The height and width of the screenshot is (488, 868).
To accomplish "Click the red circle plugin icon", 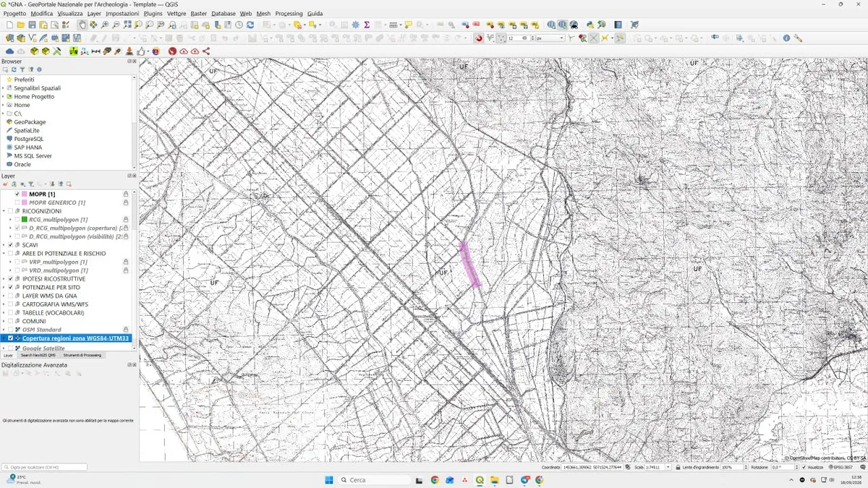I will tap(172, 51).
